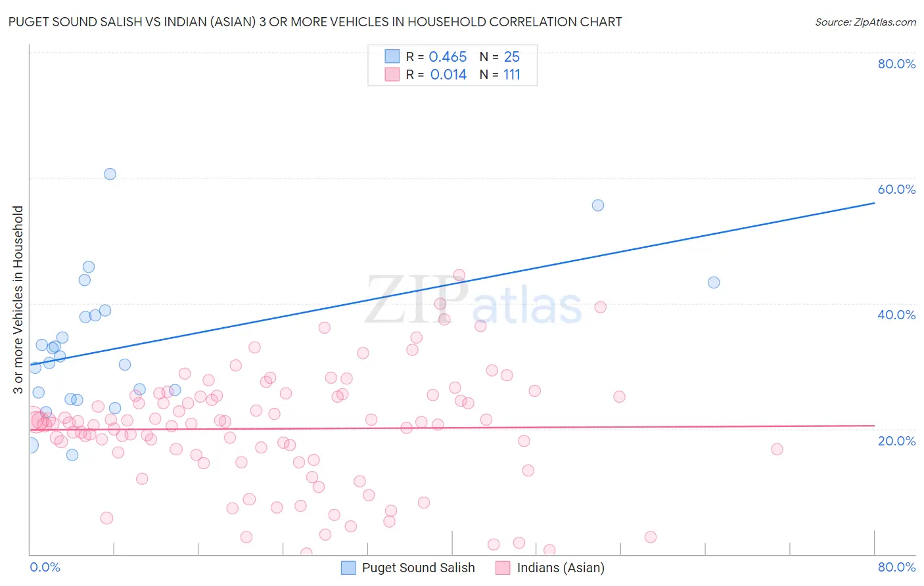Click the pink R = 0.014 legend box
The image size is (924, 586).
[x=392, y=74]
